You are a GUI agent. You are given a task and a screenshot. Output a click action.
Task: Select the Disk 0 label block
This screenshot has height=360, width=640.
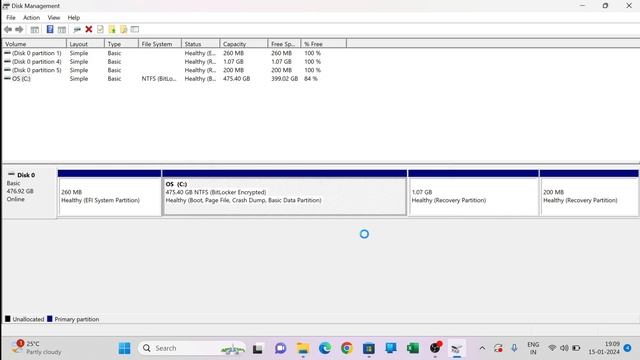pyautogui.click(x=29, y=192)
